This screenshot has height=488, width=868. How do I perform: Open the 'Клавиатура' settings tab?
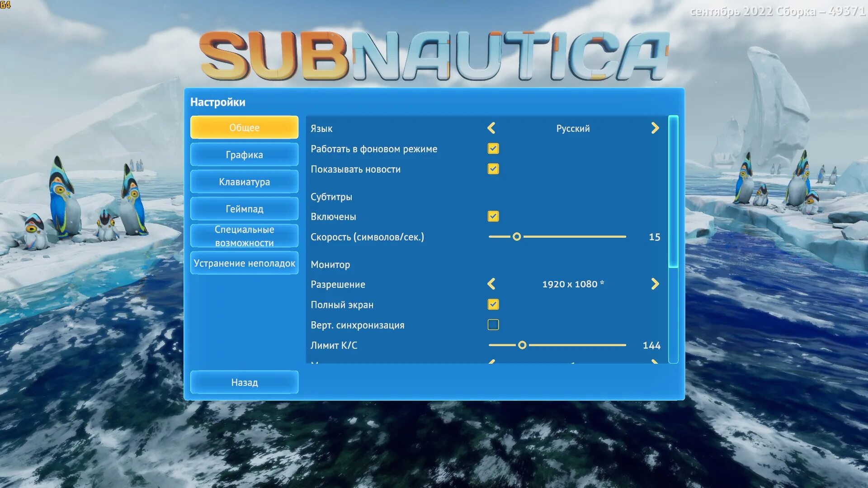[x=244, y=182]
